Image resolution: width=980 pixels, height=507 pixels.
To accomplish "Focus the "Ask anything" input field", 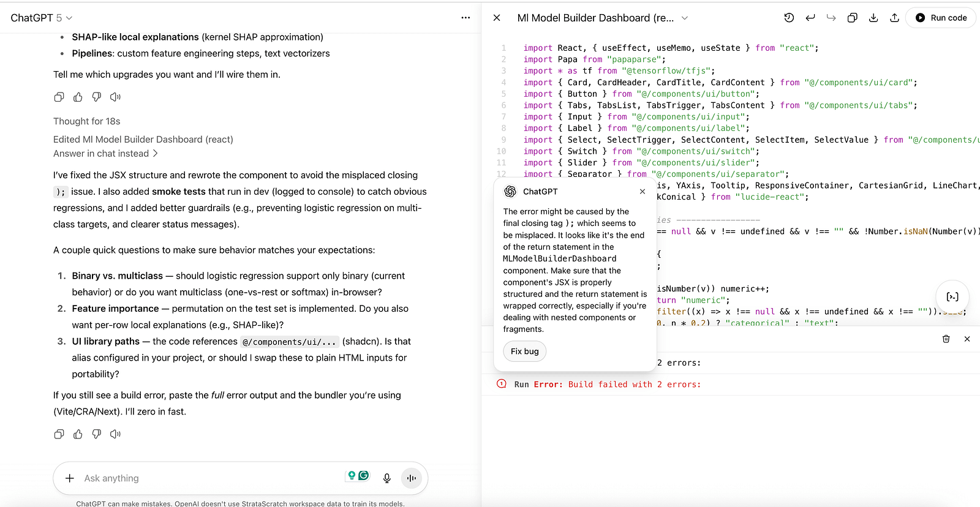I will coord(211,478).
